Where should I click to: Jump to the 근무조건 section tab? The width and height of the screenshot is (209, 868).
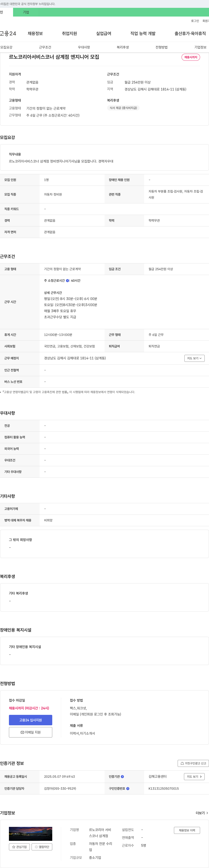click(45, 47)
